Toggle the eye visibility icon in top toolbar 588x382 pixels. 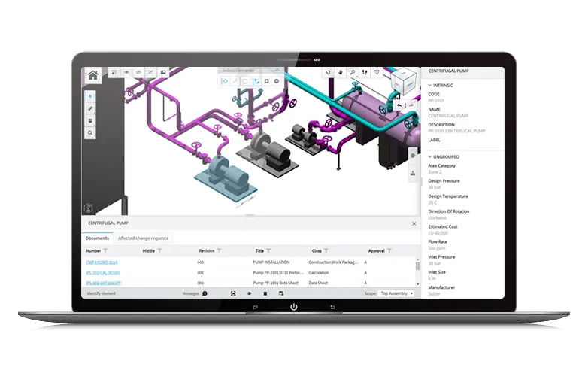tap(125, 72)
